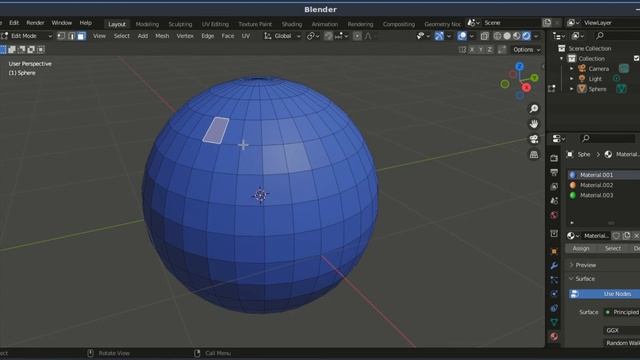Viewport: 640px width, 360px height.
Task: Open Render properties tab icon
Action: (x=554, y=158)
